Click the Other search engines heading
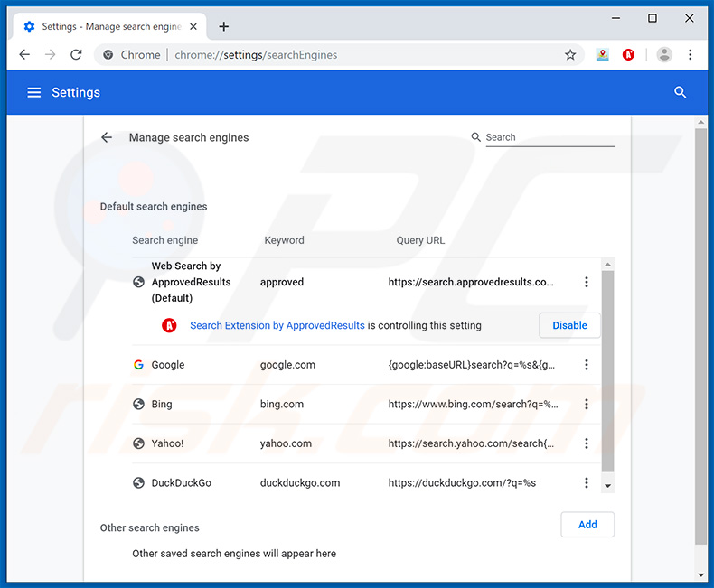This screenshot has width=714, height=588. click(x=150, y=527)
